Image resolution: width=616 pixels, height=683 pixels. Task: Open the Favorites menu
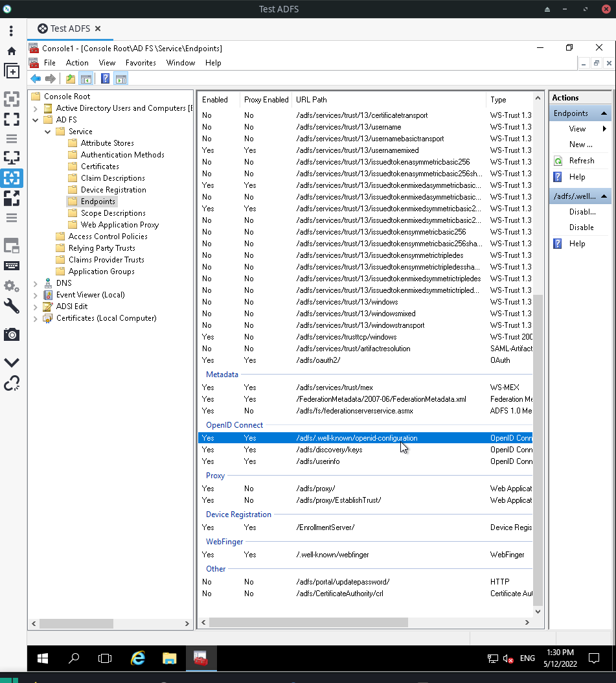[x=141, y=63]
